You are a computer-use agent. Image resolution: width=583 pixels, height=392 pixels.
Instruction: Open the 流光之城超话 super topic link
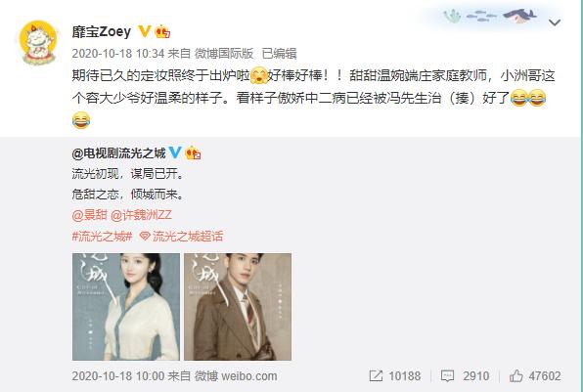(x=181, y=236)
